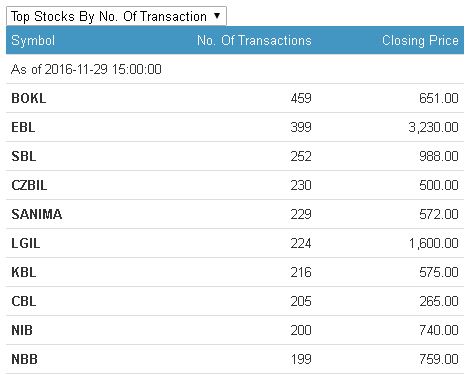Open the SBL stock symbol link

tap(24, 156)
